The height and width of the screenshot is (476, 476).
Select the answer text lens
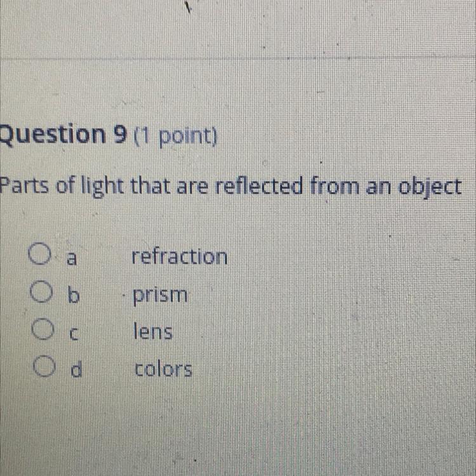153,331
